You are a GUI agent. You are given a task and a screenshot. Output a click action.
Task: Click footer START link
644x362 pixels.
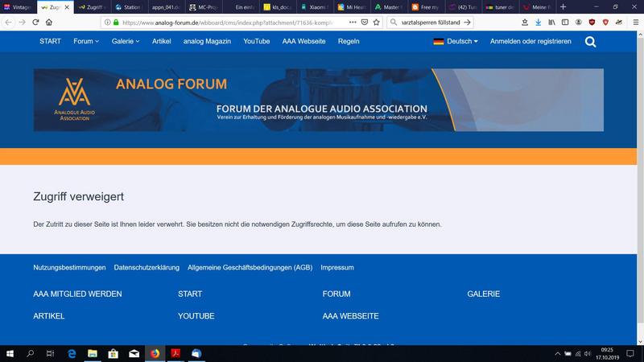[190, 294]
